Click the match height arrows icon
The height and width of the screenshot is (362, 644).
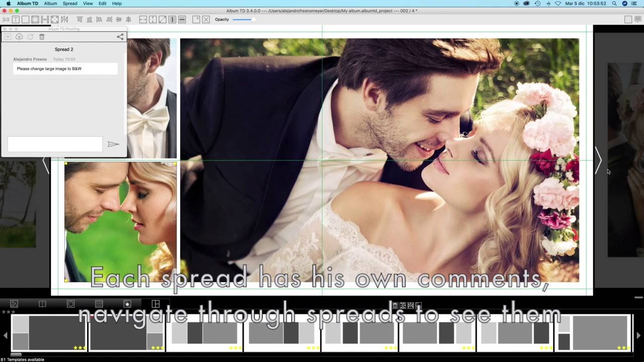[x=153, y=20]
